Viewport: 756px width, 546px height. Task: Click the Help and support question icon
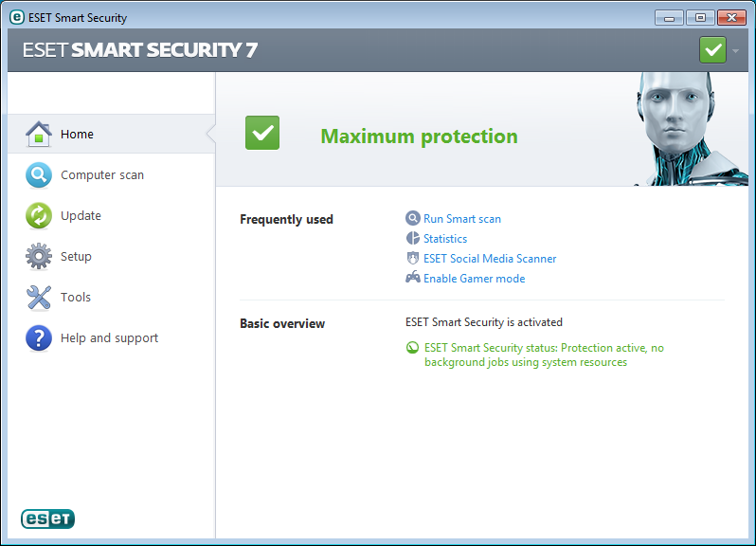38,338
